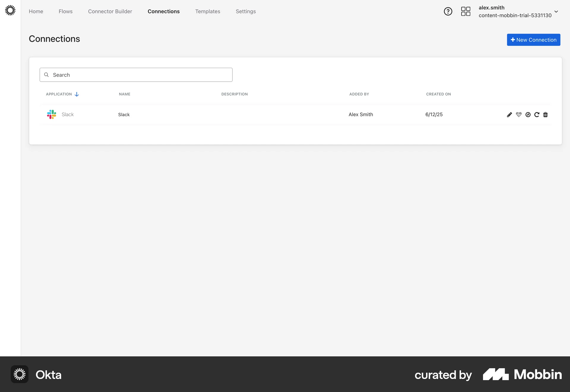
Task: Refresh the Slack connection authorization
Action: pyautogui.click(x=537, y=115)
